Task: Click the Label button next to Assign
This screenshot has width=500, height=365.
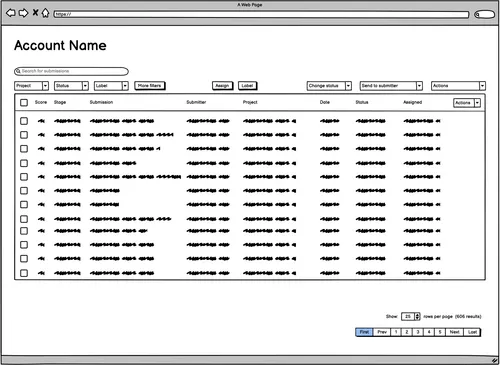Action: (x=247, y=86)
